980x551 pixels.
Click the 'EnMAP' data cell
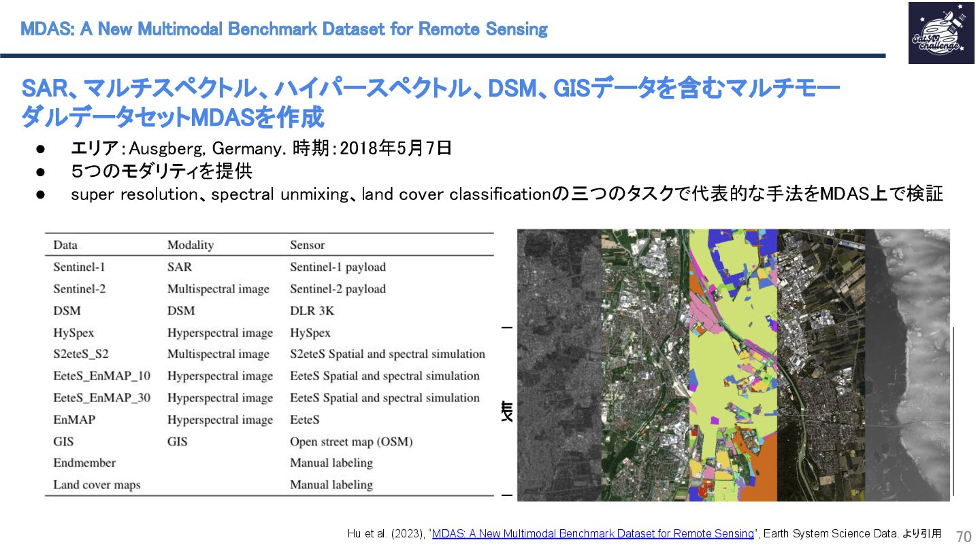tap(74, 420)
